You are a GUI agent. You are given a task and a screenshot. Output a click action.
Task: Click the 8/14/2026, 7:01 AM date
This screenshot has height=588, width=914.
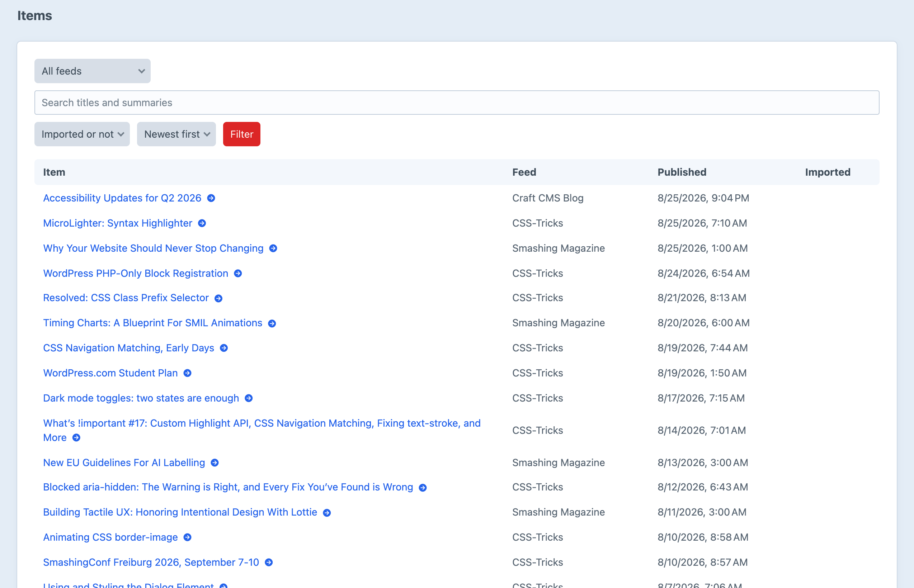click(x=702, y=431)
